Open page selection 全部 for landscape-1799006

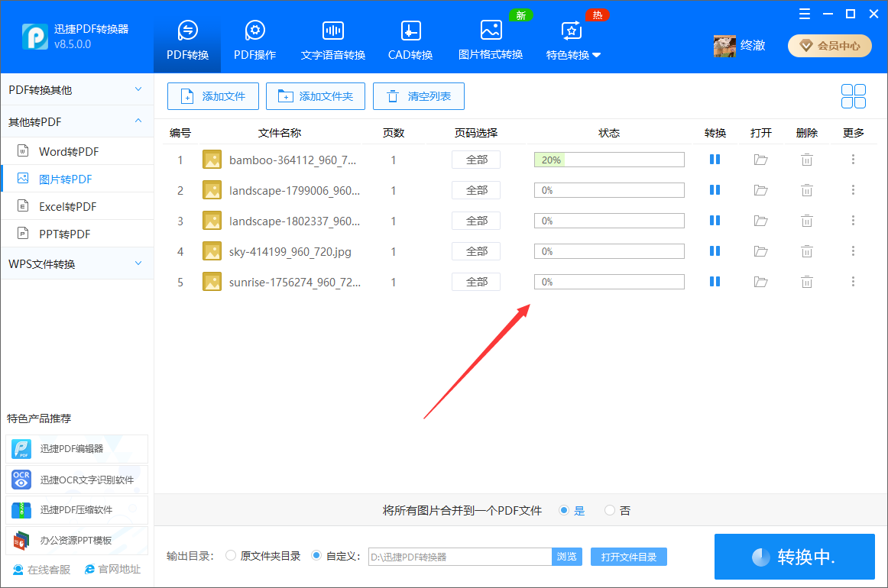pyautogui.click(x=475, y=190)
